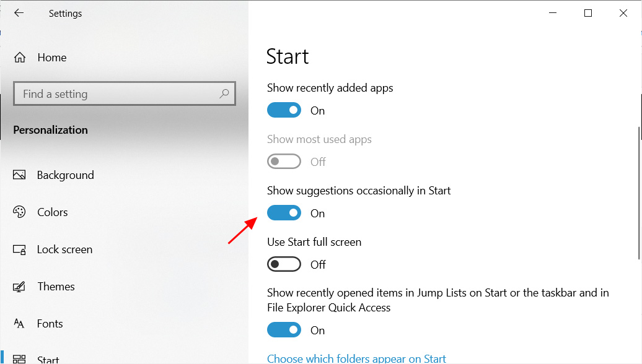Click the Find a setting search box
The width and height of the screenshot is (642, 364).
coord(125,93)
